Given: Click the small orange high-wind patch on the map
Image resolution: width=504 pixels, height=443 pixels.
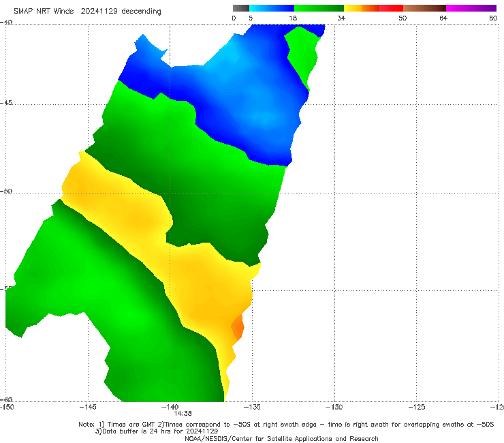Looking at the screenshot, I should tap(238, 328).
